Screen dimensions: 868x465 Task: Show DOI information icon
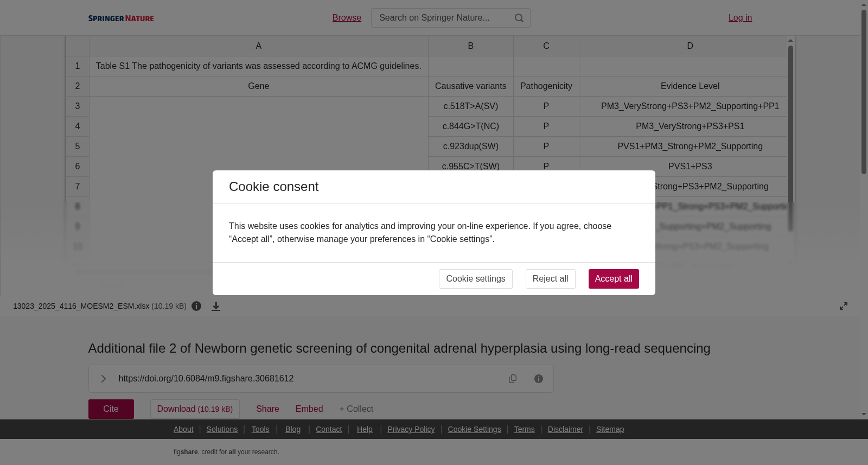539,379
